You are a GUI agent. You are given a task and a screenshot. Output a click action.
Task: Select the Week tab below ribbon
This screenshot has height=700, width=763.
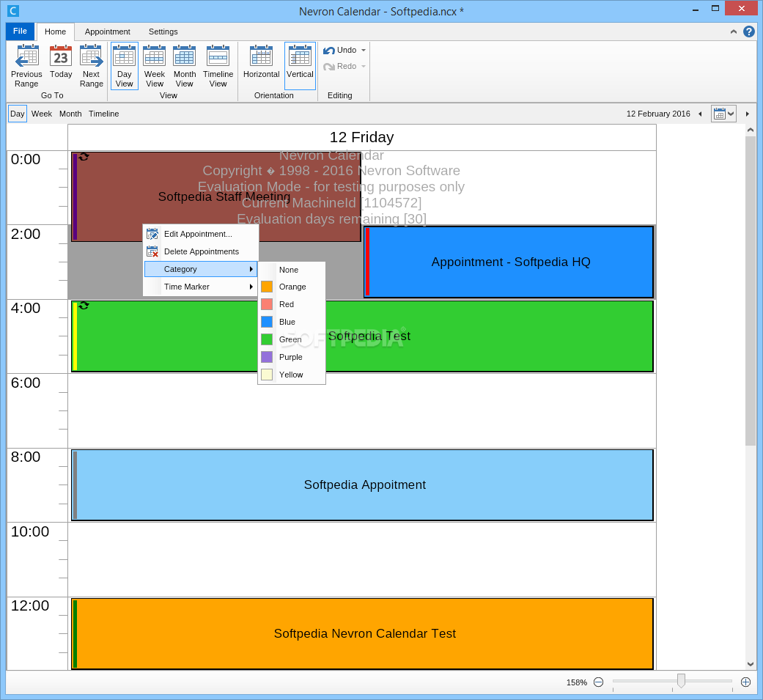point(42,114)
